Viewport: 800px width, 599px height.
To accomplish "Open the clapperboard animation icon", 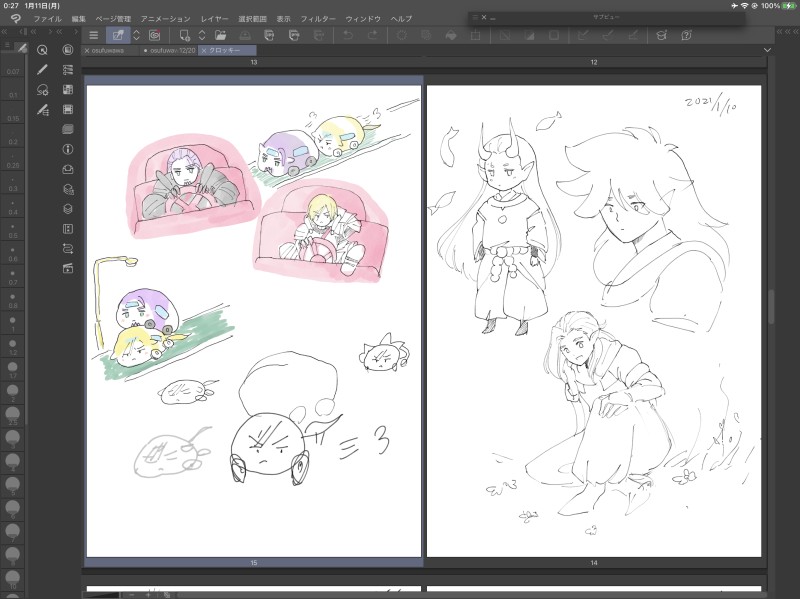I will click(x=68, y=268).
